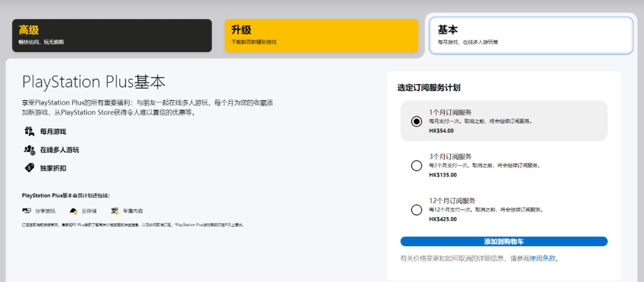
Task: Pick the 12个月订阅服务 radio option
Action: pos(416,210)
